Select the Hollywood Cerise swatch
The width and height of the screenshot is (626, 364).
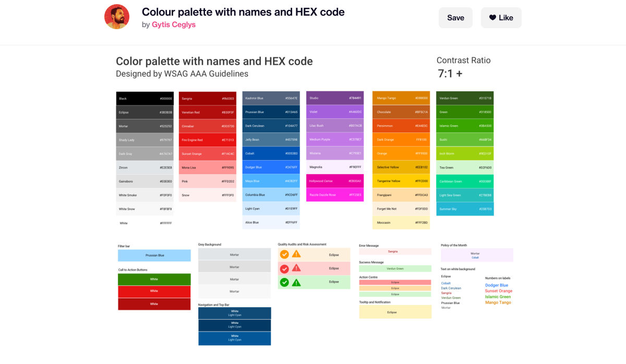[335, 181]
